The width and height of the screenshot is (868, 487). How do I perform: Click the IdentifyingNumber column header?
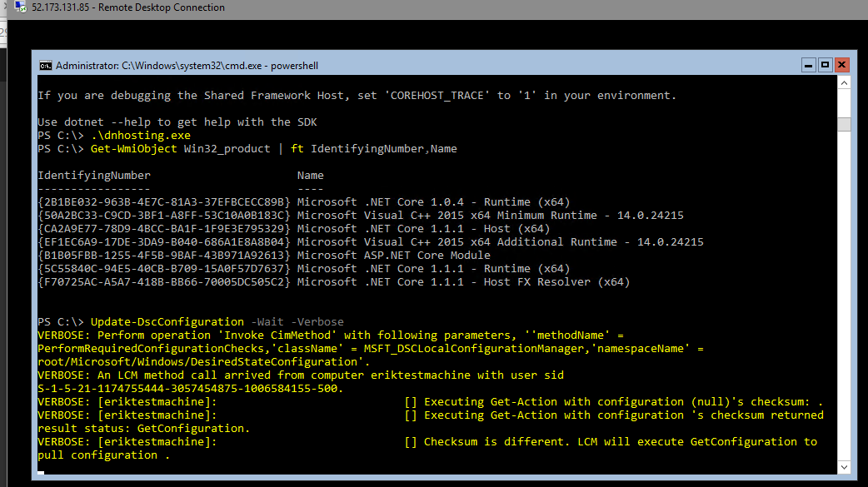click(x=92, y=175)
